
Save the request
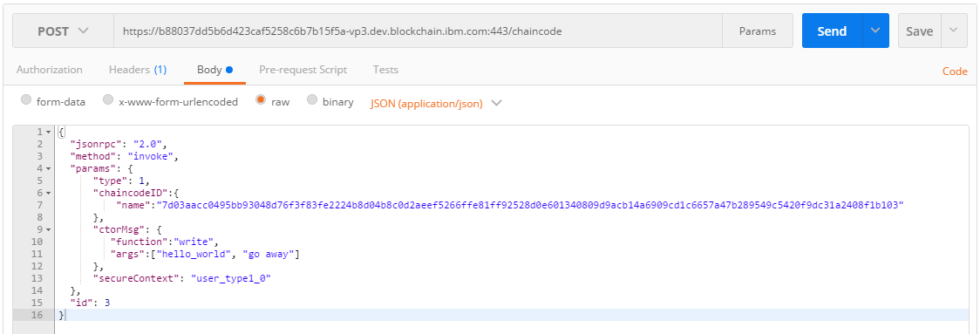coord(919,31)
